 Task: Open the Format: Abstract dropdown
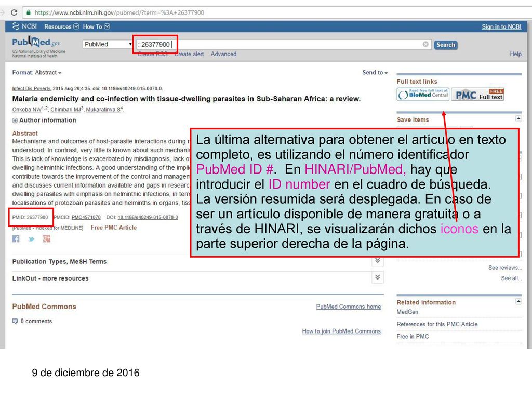(x=37, y=72)
